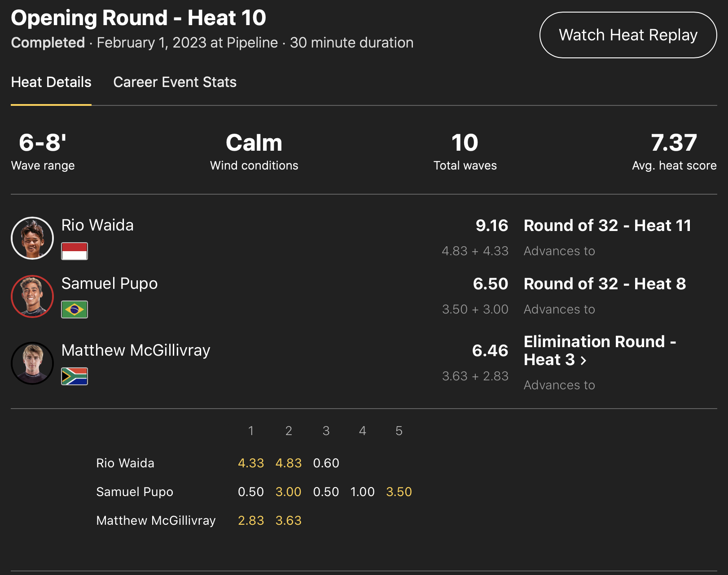Image resolution: width=728 pixels, height=575 pixels.
Task: Click Rio Waida's profile photo
Action: tap(32, 238)
